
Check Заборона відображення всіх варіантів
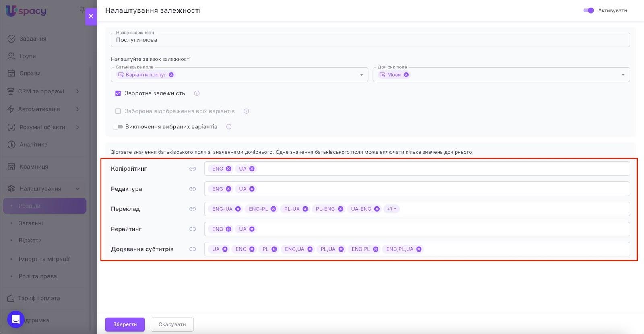coord(118,111)
